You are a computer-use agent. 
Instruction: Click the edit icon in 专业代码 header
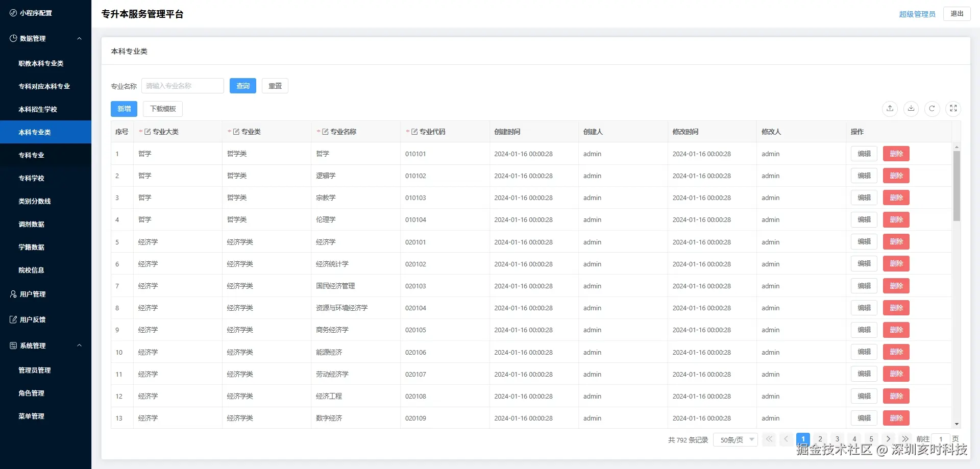click(x=414, y=132)
